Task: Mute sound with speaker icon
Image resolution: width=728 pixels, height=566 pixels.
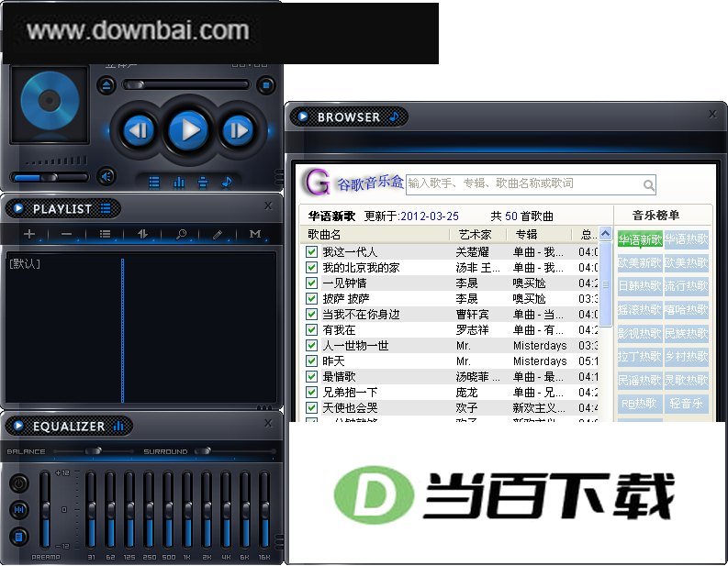Action: tap(106, 176)
